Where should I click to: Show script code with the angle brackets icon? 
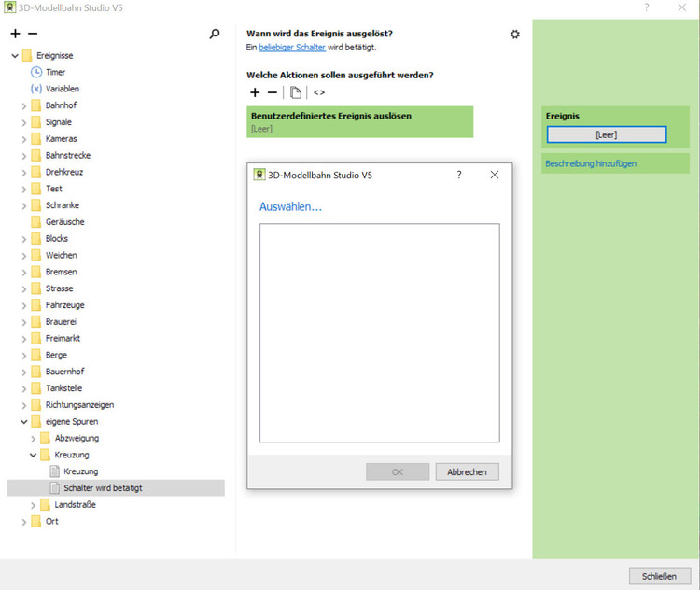(319, 92)
